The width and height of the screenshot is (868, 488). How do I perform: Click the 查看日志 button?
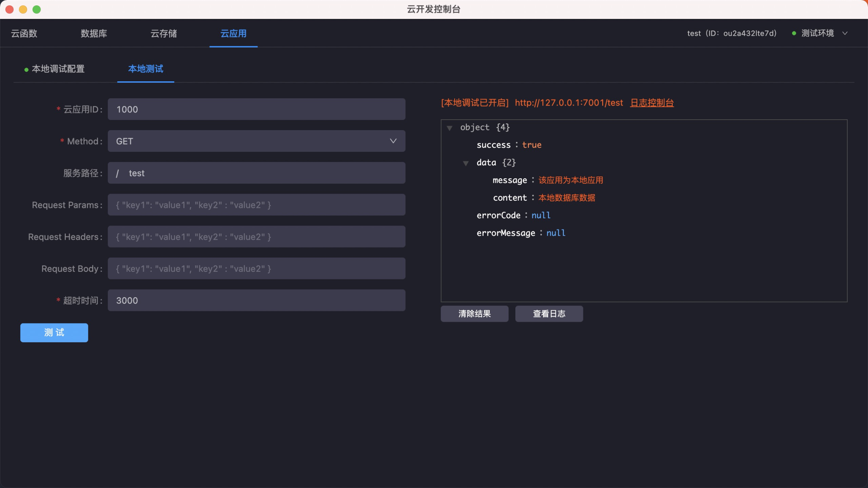tap(549, 314)
